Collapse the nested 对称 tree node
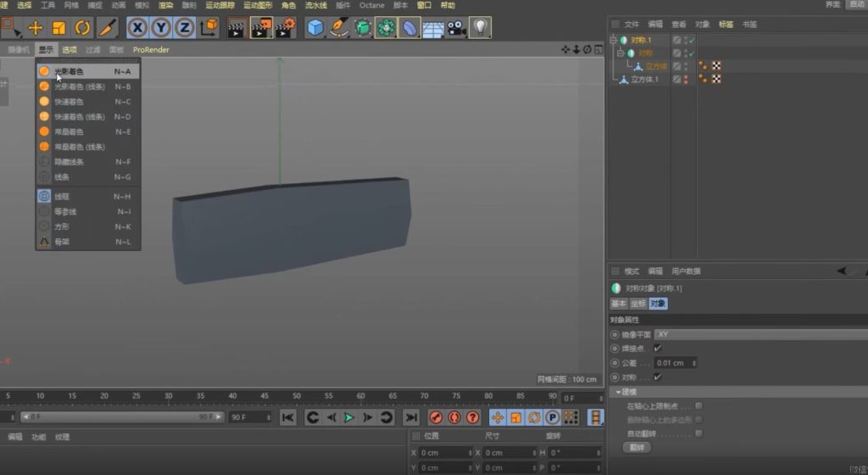Screen dimensions: 868x475 coord(620,53)
